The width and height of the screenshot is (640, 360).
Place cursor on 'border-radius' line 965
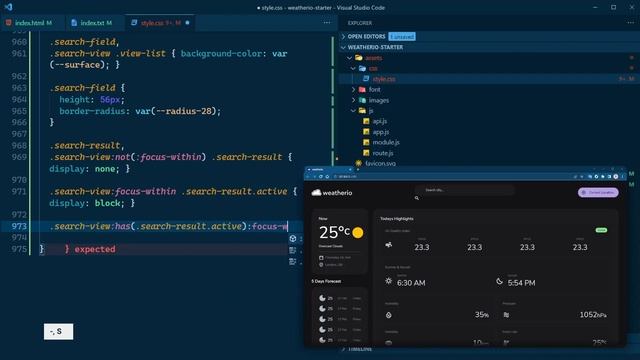tap(92, 111)
